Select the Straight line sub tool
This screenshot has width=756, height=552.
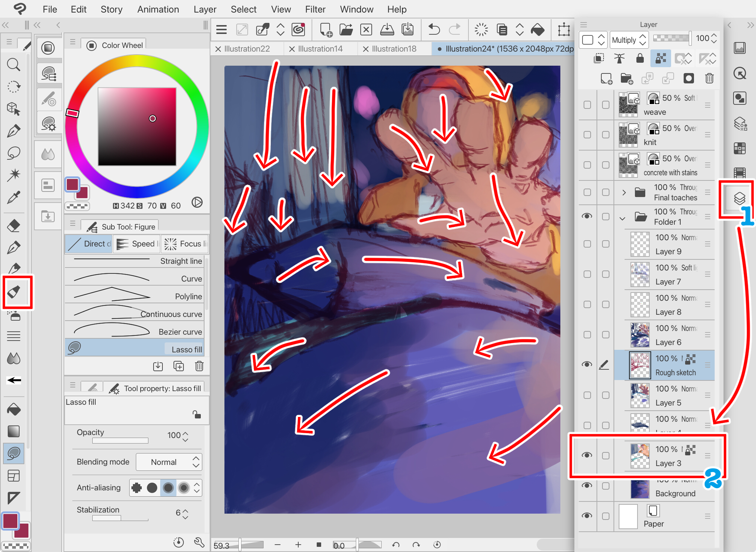[x=135, y=261]
